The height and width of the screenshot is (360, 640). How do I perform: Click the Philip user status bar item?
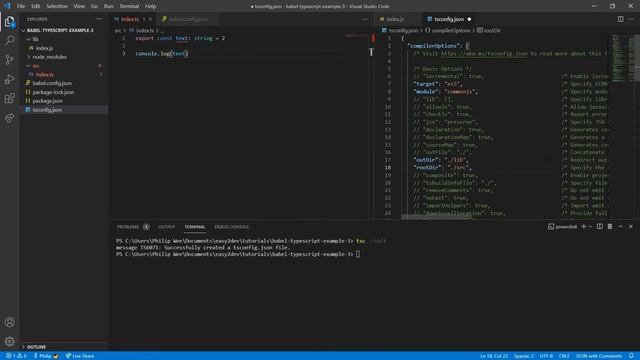tap(46, 356)
